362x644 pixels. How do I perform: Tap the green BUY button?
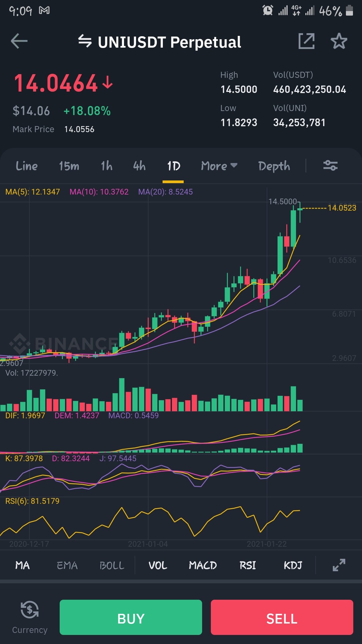(131, 617)
